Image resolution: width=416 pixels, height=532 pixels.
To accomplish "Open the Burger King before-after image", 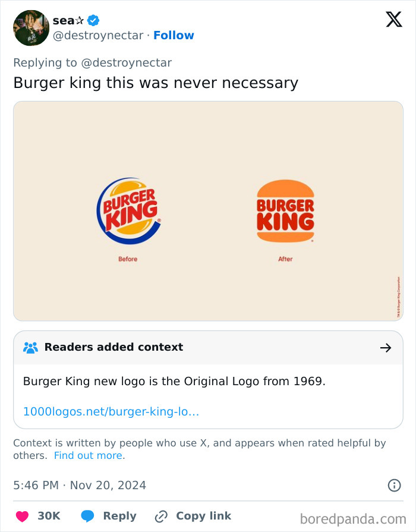I will [207, 211].
